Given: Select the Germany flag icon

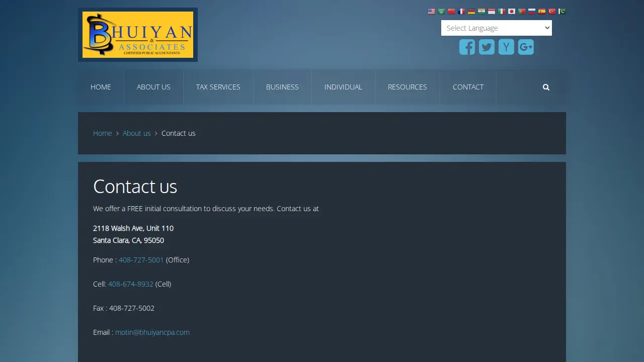Looking at the screenshot, I should pyautogui.click(x=471, y=12).
